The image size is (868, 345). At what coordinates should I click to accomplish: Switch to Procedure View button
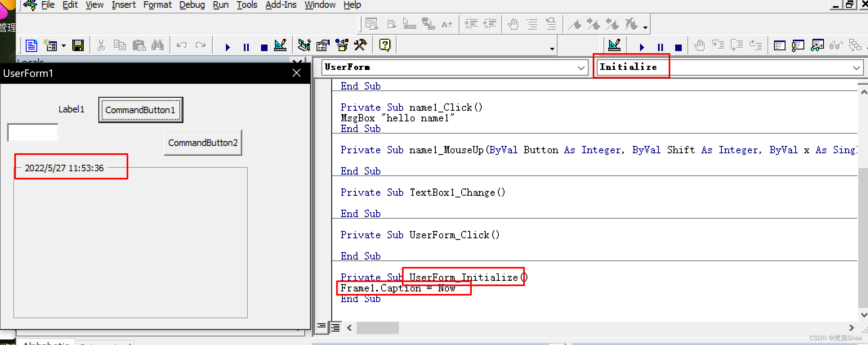click(321, 327)
